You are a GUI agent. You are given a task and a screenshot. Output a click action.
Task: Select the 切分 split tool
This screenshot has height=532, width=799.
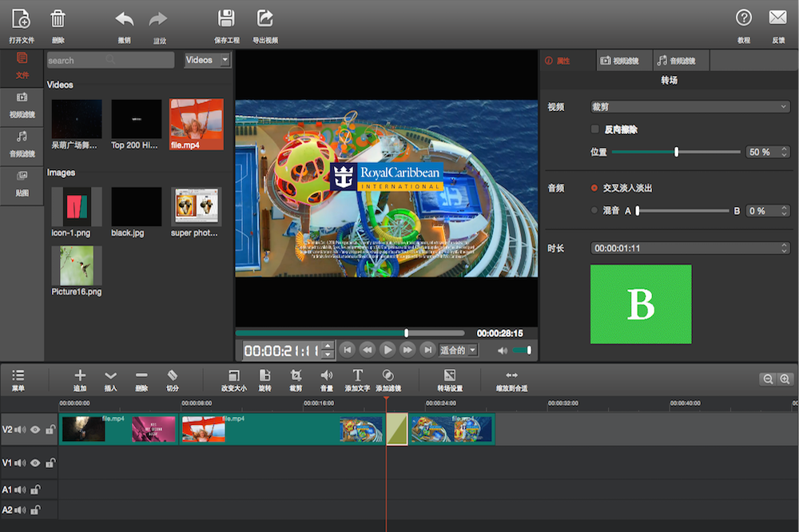pos(173,375)
